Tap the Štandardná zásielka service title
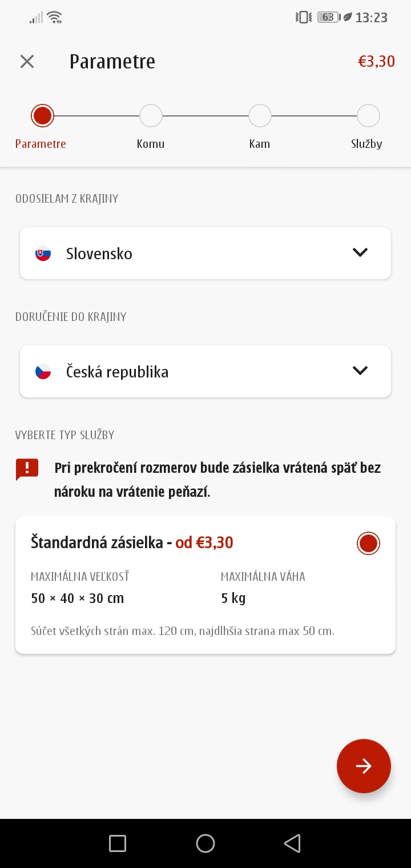Viewport: 411px width, 868px height. 97,542
